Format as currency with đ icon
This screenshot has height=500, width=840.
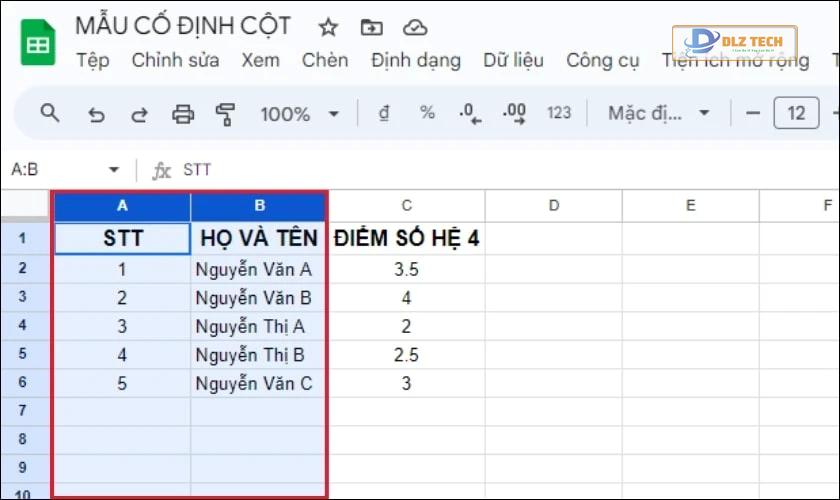click(384, 113)
